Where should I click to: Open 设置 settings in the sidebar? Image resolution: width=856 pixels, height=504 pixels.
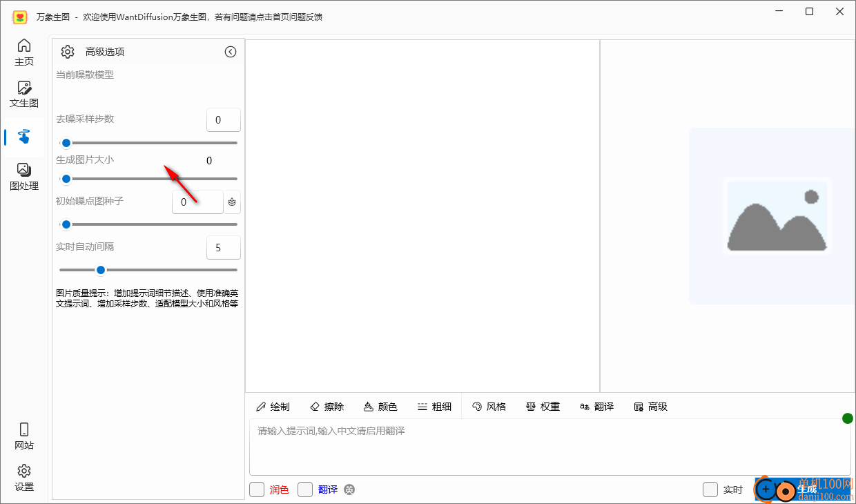pyautogui.click(x=24, y=478)
